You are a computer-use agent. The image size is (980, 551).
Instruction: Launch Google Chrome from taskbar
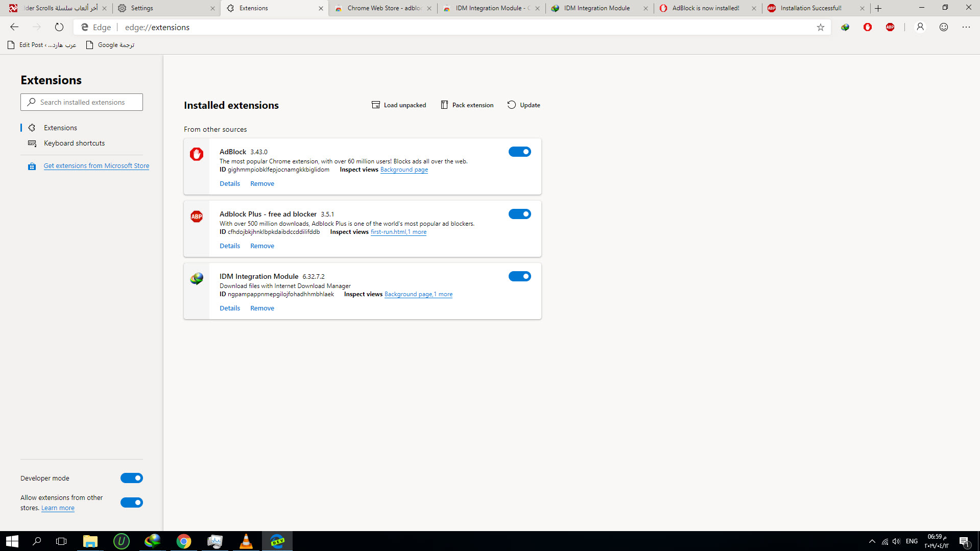tap(184, 541)
